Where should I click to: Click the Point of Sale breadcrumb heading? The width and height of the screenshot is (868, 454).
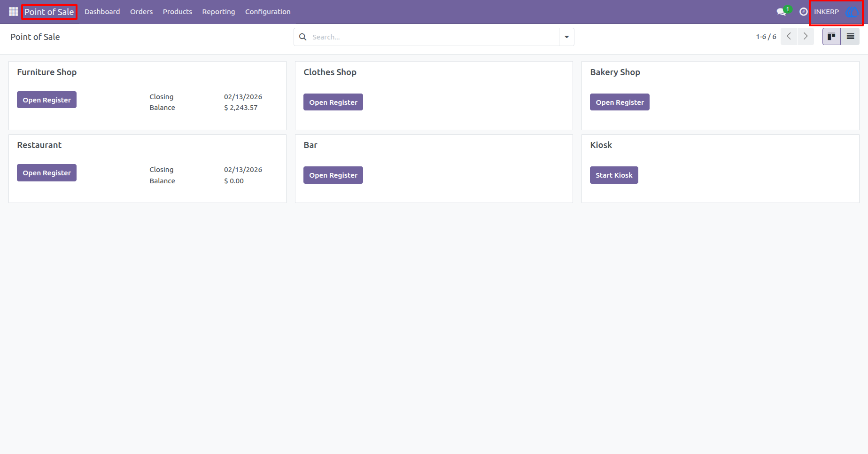35,37
